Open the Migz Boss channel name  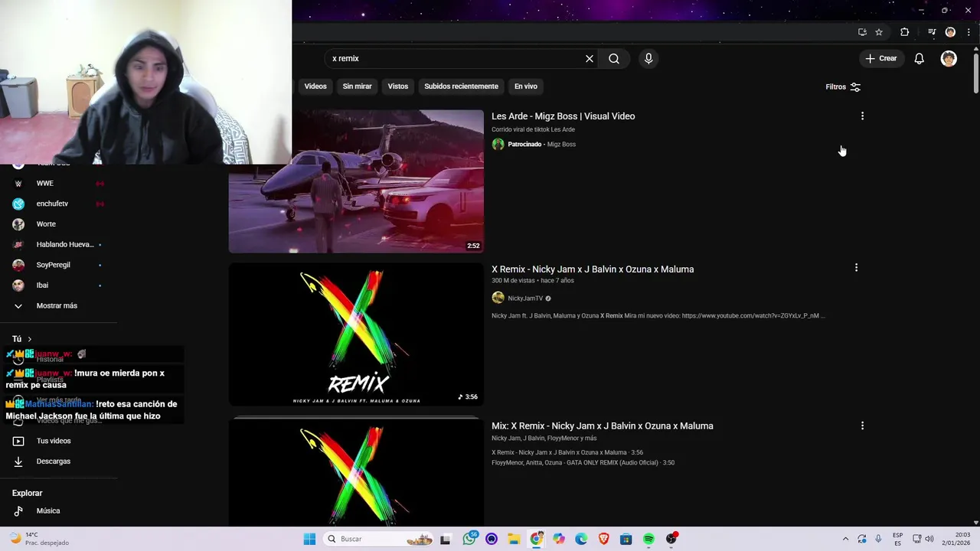pyautogui.click(x=561, y=144)
